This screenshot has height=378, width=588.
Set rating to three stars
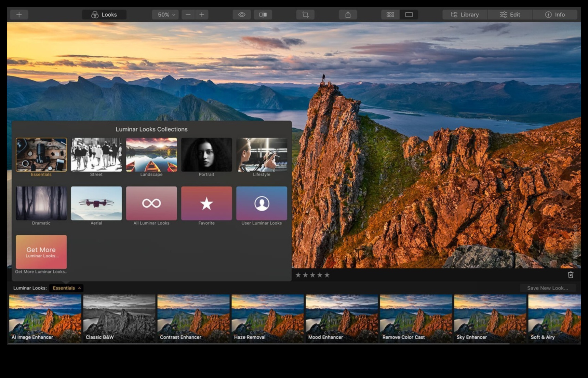tap(312, 275)
